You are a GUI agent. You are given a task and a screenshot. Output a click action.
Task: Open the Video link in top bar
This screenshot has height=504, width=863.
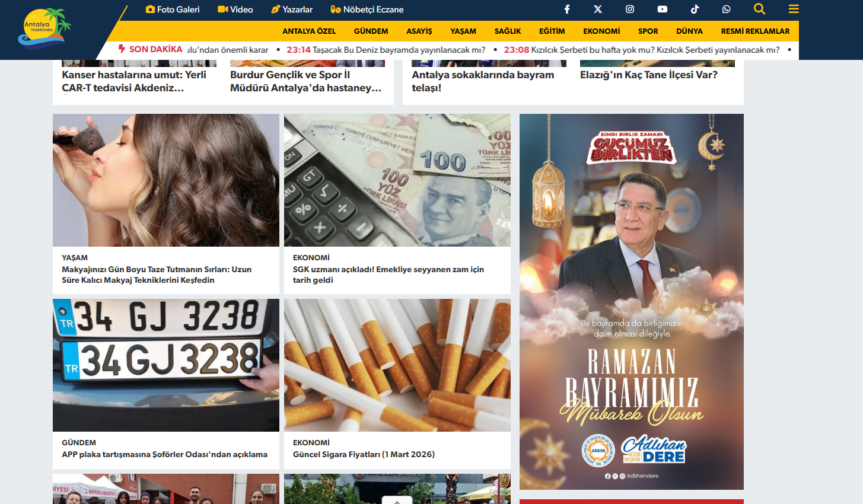pyautogui.click(x=235, y=9)
